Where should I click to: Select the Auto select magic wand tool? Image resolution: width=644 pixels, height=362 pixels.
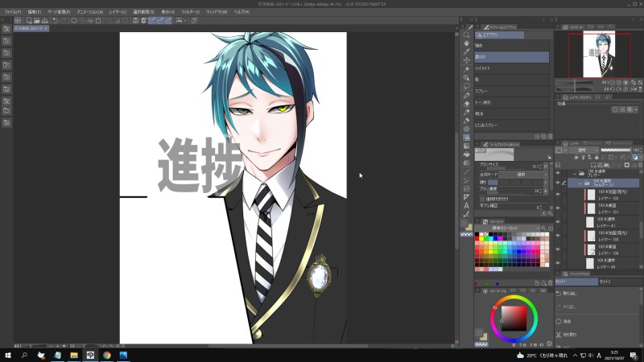[x=466, y=69]
